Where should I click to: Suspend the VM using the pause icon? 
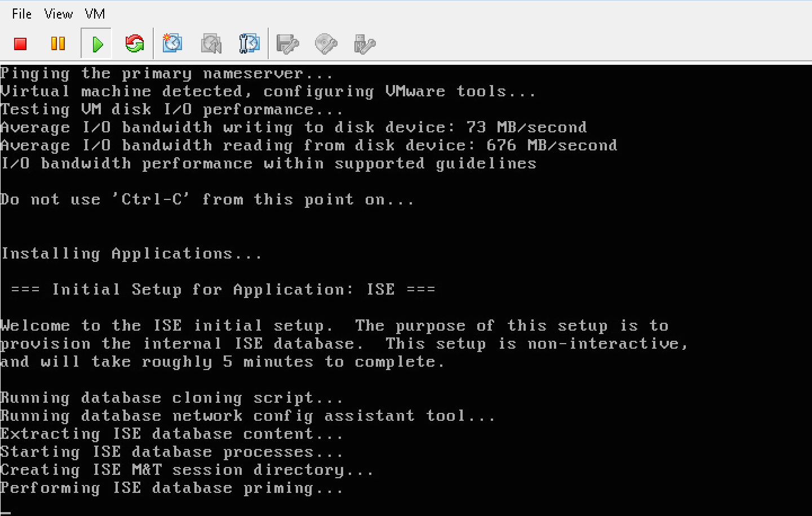tap(58, 44)
